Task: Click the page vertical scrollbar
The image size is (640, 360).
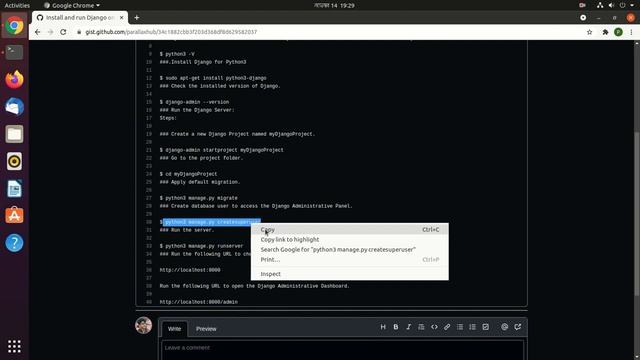Action: tap(637, 213)
